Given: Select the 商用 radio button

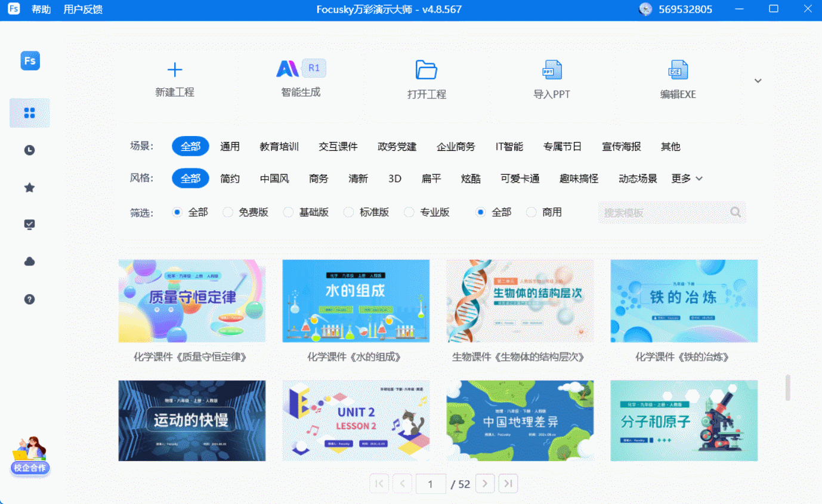Looking at the screenshot, I should [x=531, y=212].
